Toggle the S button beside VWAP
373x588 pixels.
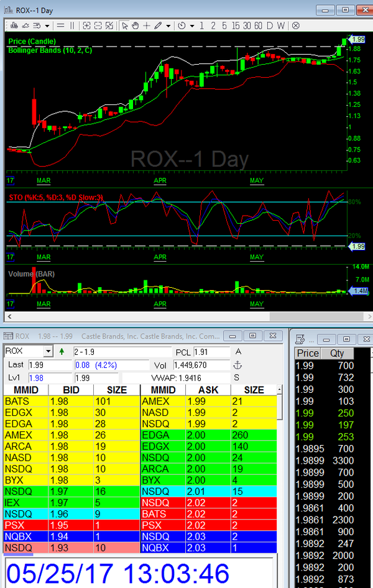click(x=237, y=377)
